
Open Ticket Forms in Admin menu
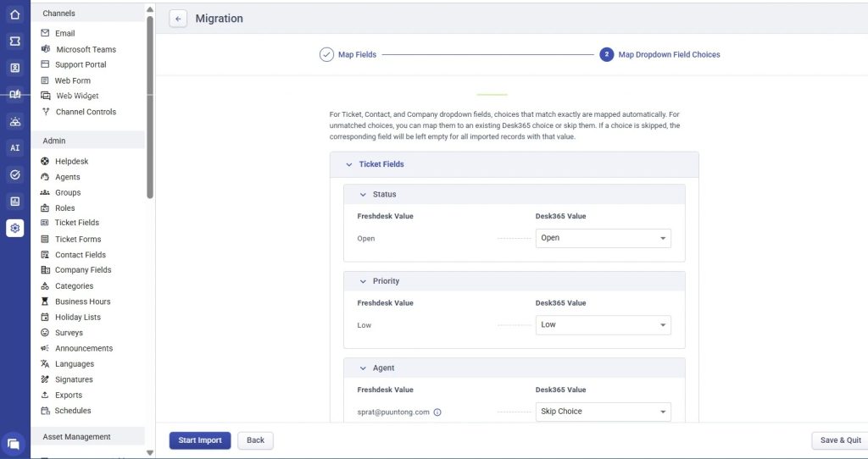point(78,239)
